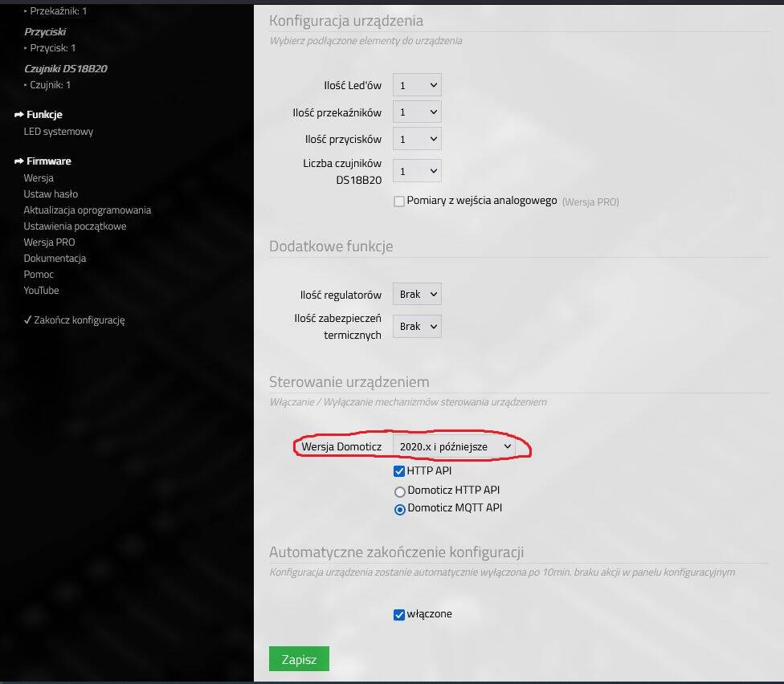Viewport: 784px width, 684px height.
Task: Open Czujnik: 1 in the sidebar
Action: coord(50,85)
